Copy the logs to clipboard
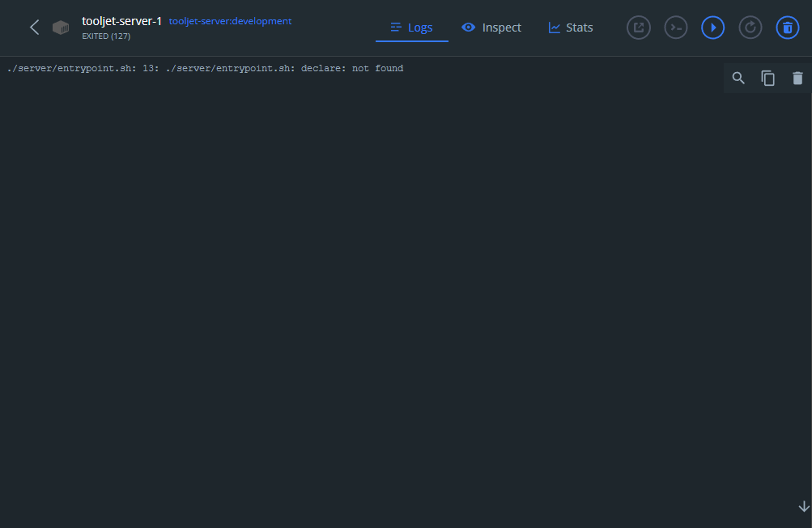The image size is (812, 528). pyautogui.click(x=768, y=79)
